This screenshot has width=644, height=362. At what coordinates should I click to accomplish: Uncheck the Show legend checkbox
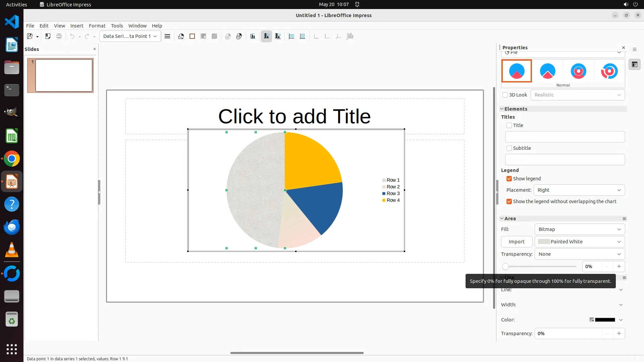click(509, 179)
